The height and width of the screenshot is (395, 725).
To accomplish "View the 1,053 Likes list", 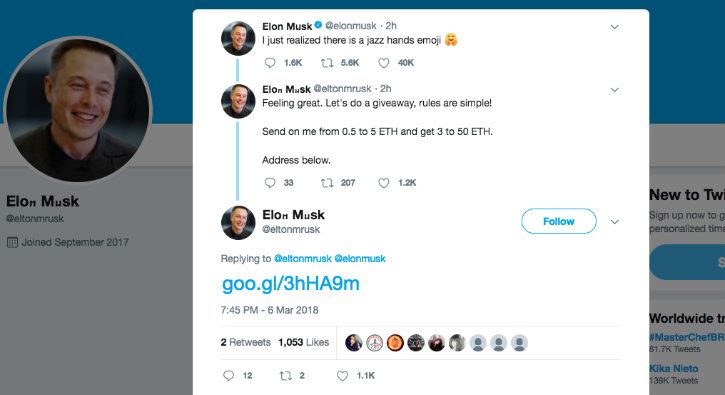I will [303, 342].
